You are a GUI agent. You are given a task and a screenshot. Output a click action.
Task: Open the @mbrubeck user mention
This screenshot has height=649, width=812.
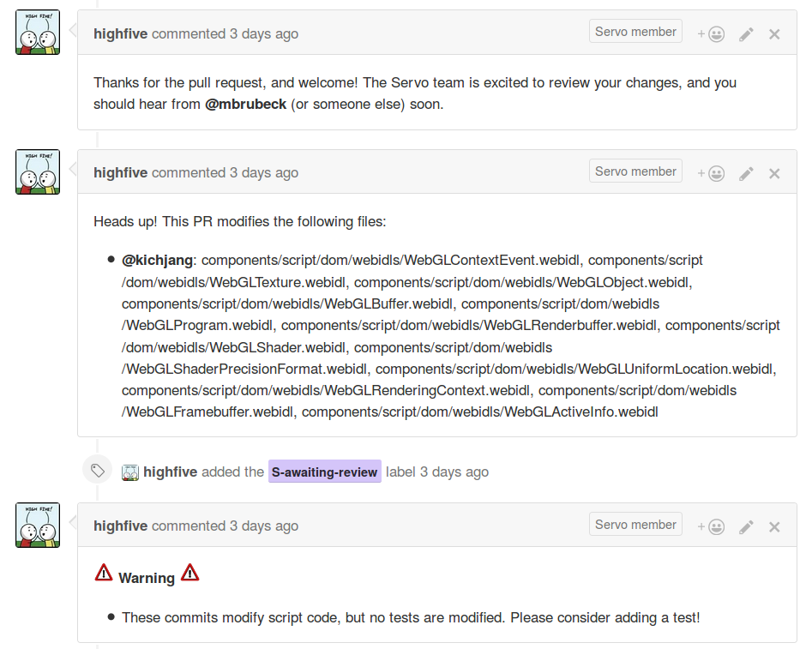click(245, 104)
